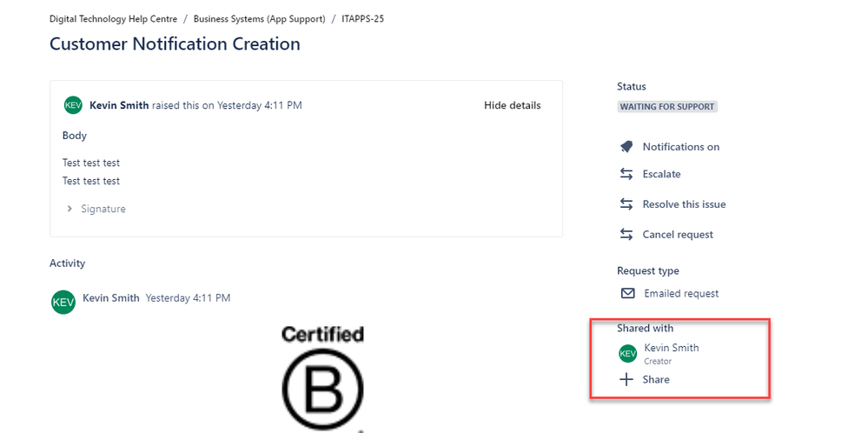Click the Cancel request arrows icon
The height and width of the screenshot is (433, 868).
coord(626,235)
